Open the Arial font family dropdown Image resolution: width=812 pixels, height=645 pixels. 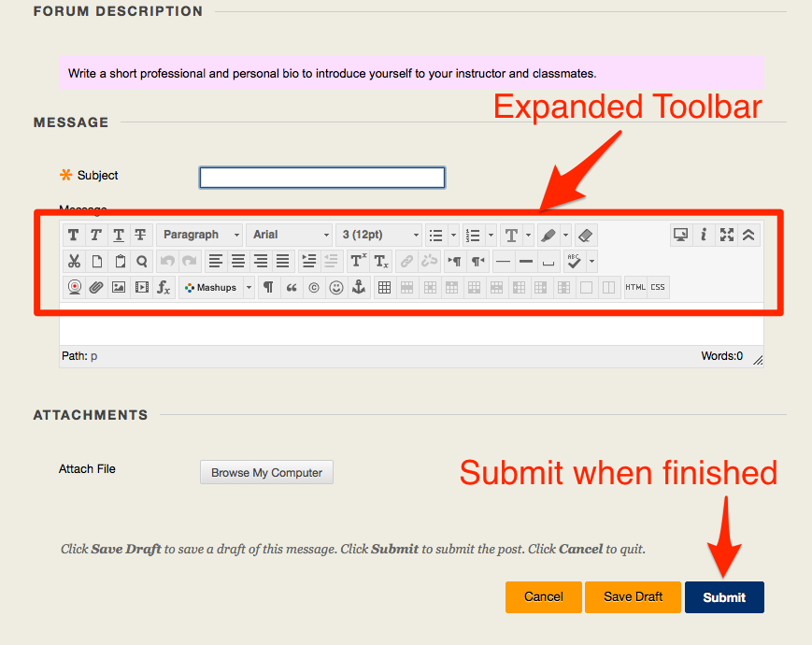tap(290, 236)
